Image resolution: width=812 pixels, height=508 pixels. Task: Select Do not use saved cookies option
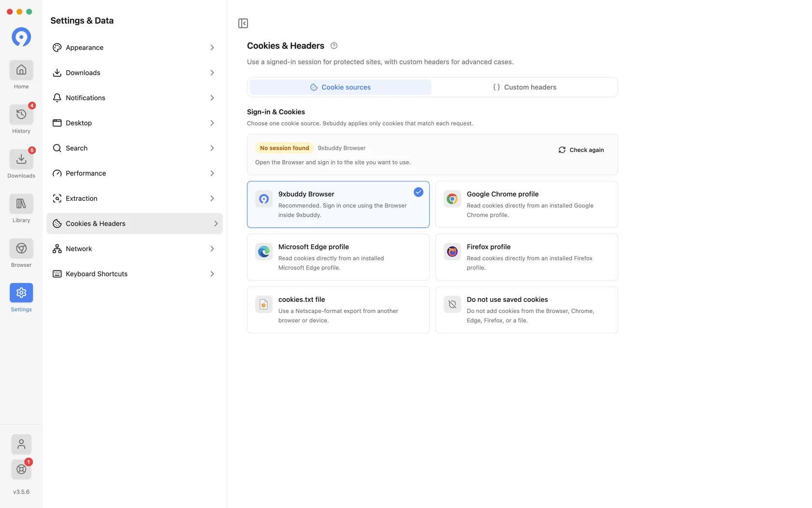[526, 310]
